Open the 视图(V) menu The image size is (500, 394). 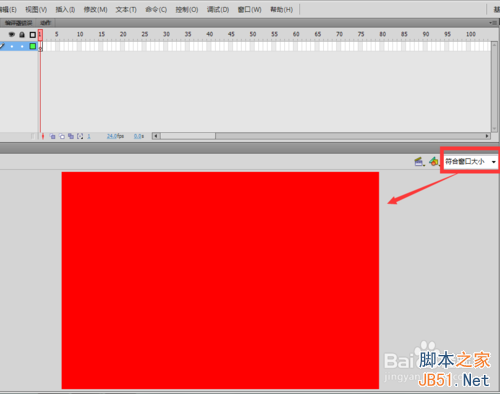coord(36,9)
